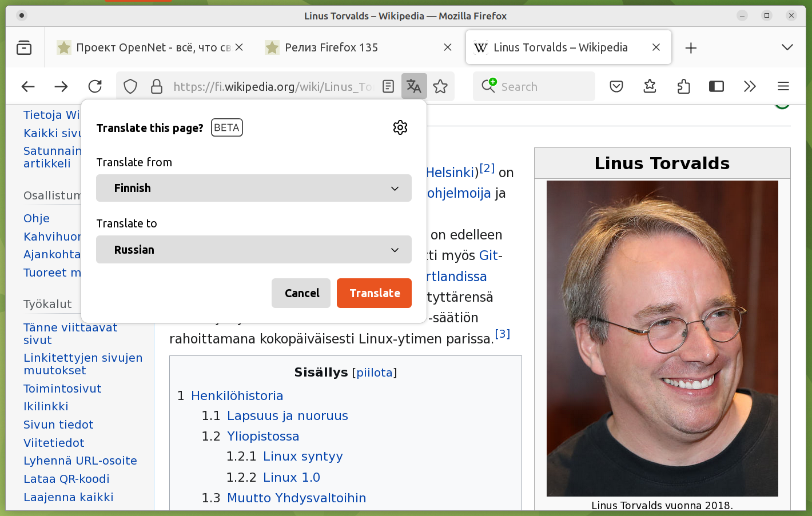812x516 pixels.
Task: Open footnote reference 3
Action: 502,334
